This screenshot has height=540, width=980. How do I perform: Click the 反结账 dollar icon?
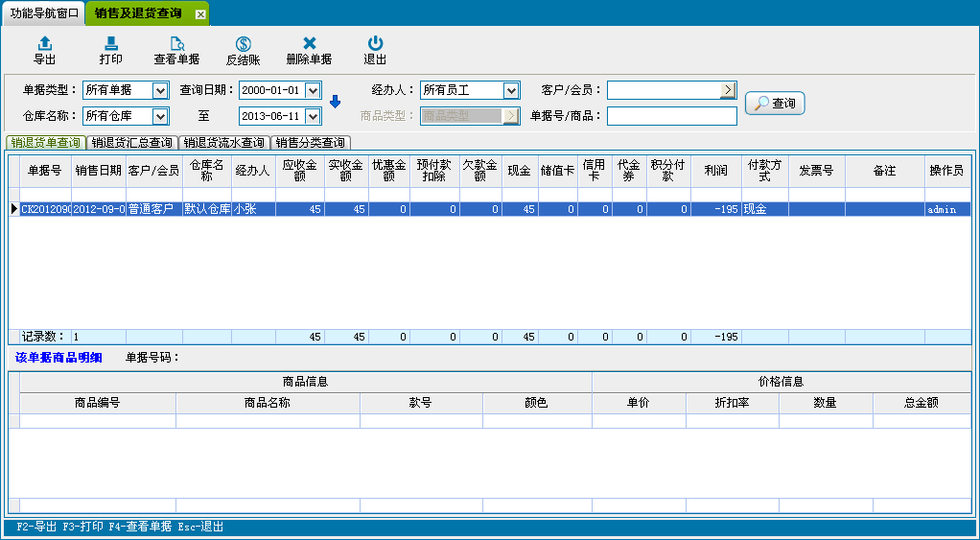[x=244, y=44]
